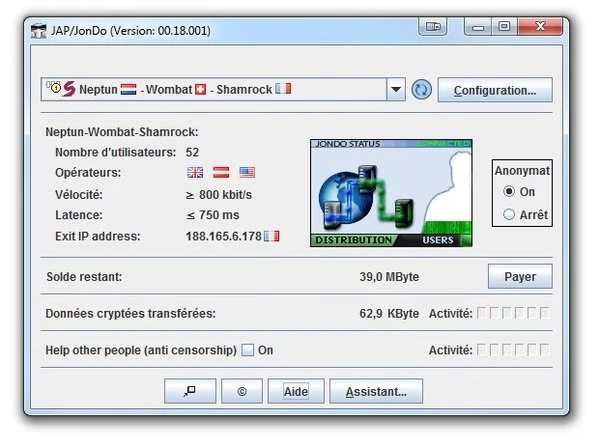Open the cascade selection dropdown arrow
Viewport: 600px width, 448px height.
click(396, 90)
